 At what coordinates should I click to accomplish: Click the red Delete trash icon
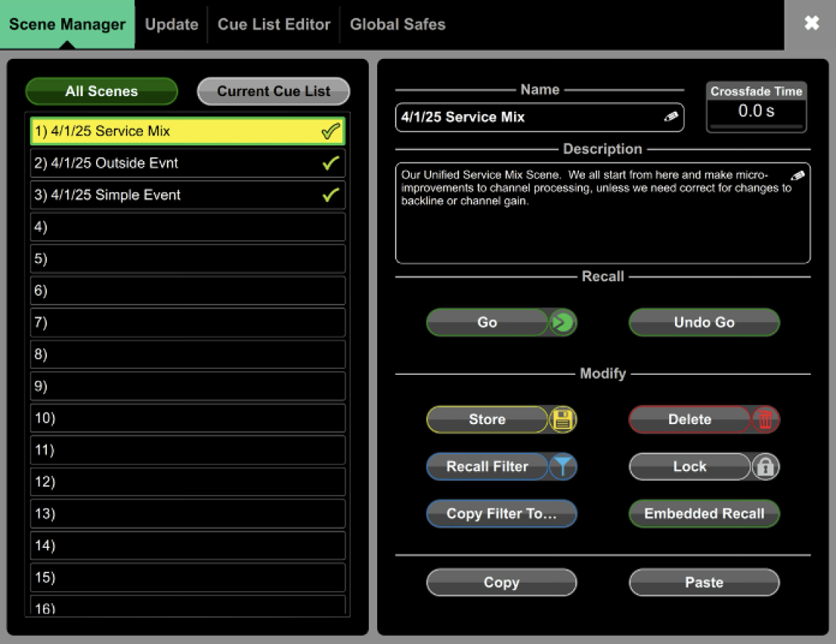point(765,420)
